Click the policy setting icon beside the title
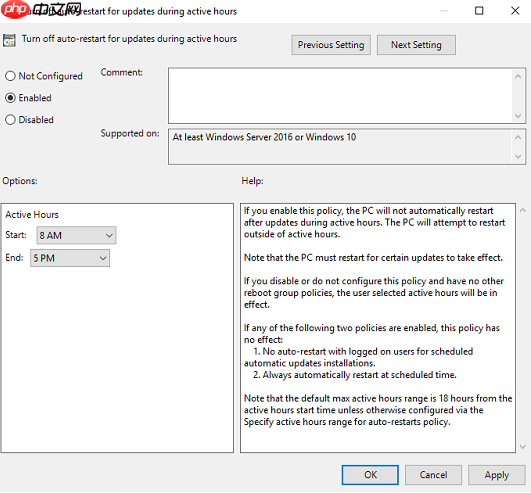This screenshot has width=531, height=493. 9,40
